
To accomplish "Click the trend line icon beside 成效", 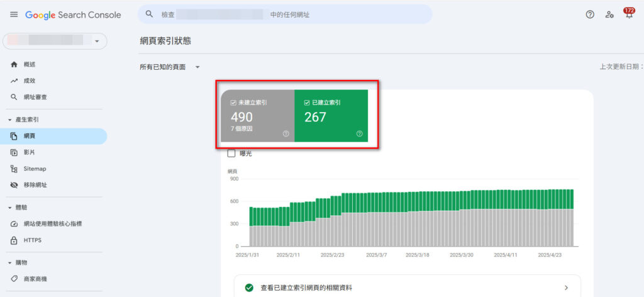I will click(14, 81).
